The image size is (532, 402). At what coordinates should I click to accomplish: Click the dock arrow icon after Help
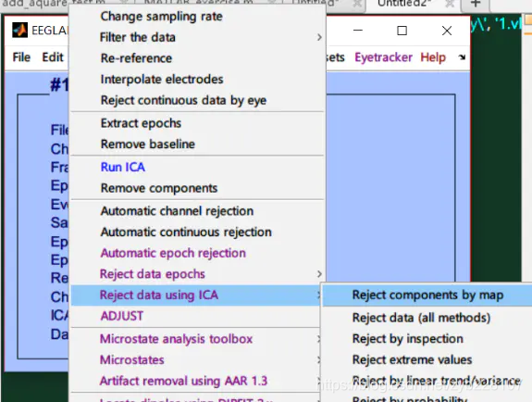click(x=462, y=57)
